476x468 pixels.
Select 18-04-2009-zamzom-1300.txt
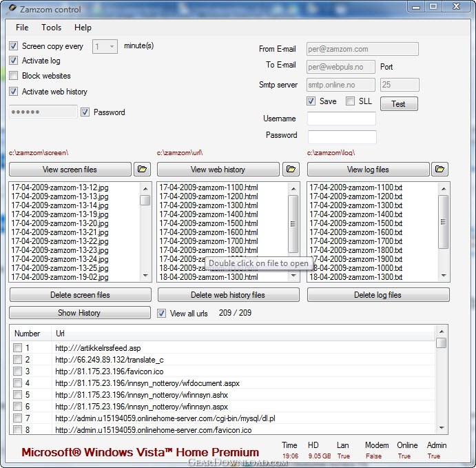(355, 277)
